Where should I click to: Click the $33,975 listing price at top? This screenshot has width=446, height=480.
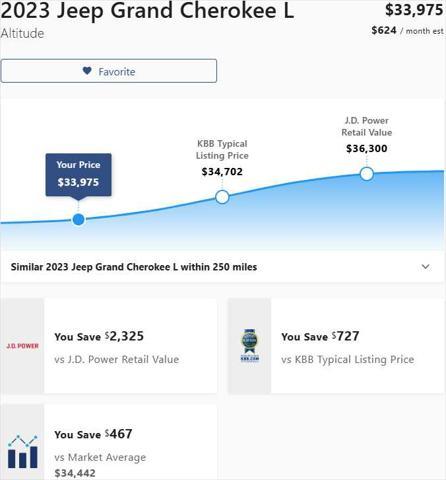tap(414, 10)
